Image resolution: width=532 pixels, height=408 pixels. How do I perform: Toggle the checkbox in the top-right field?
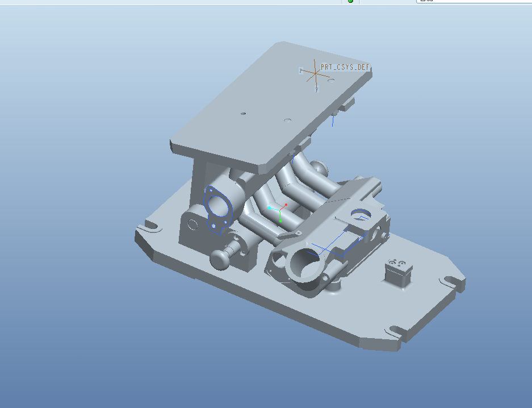[x=422, y=2]
